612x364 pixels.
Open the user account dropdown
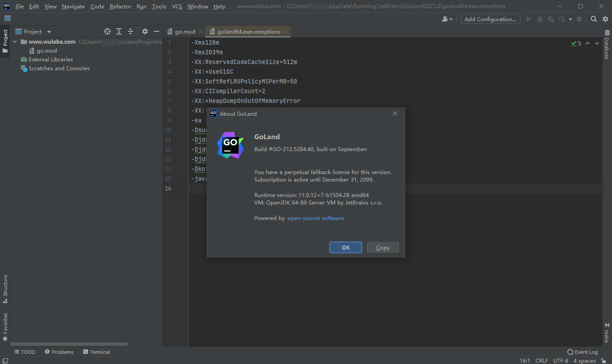(447, 19)
